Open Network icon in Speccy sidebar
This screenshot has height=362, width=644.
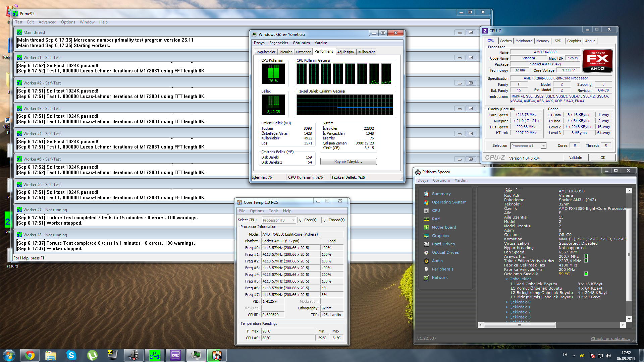[x=426, y=278]
